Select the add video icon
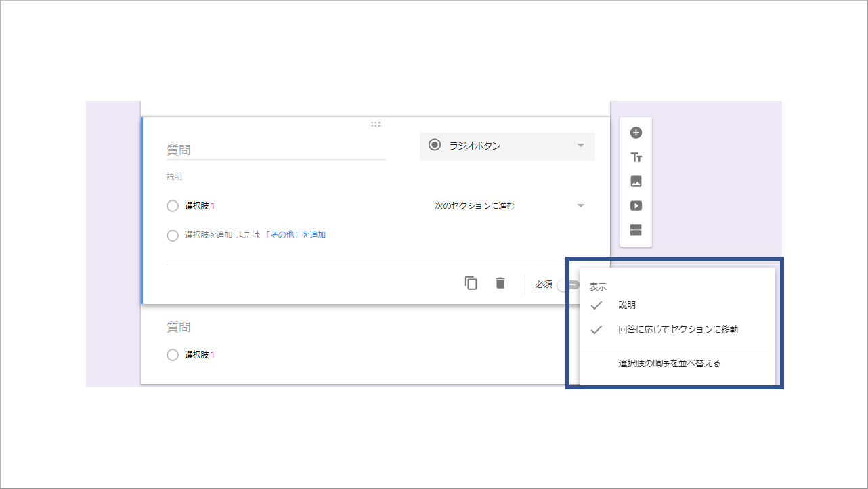The height and width of the screenshot is (489, 868). click(x=635, y=205)
